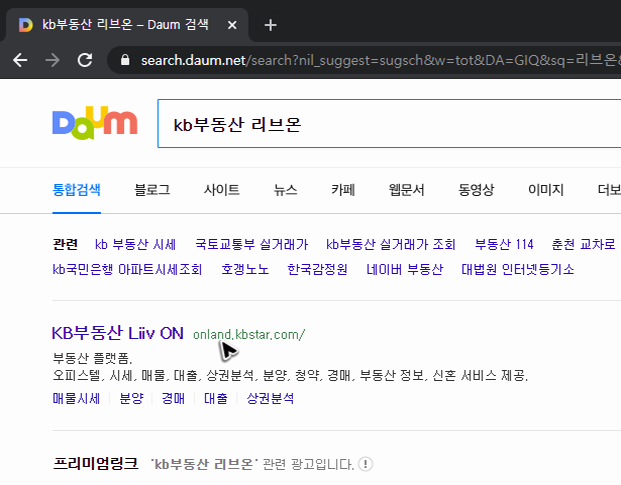Click related search kb국민은행 아파트시세조회

click(127, 270)
